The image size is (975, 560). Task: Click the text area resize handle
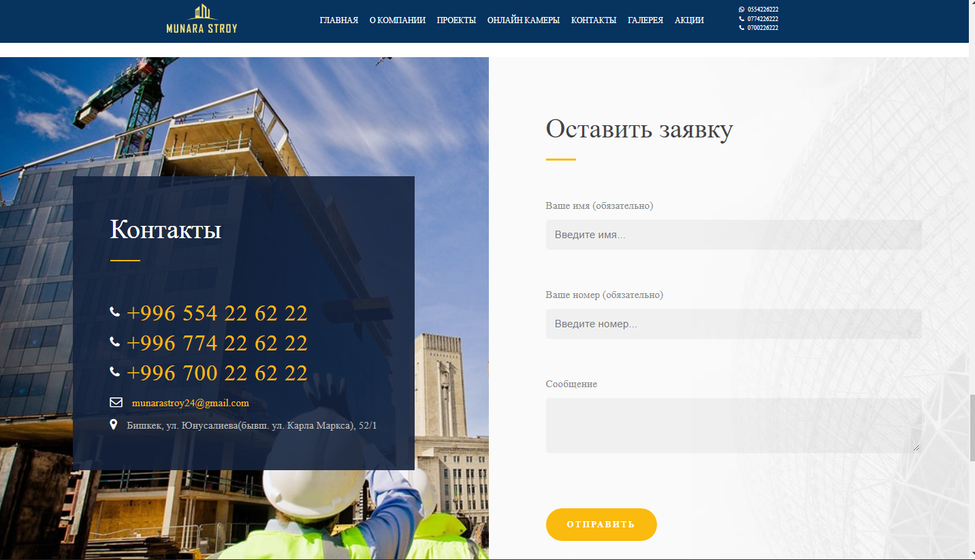point(916,448)
